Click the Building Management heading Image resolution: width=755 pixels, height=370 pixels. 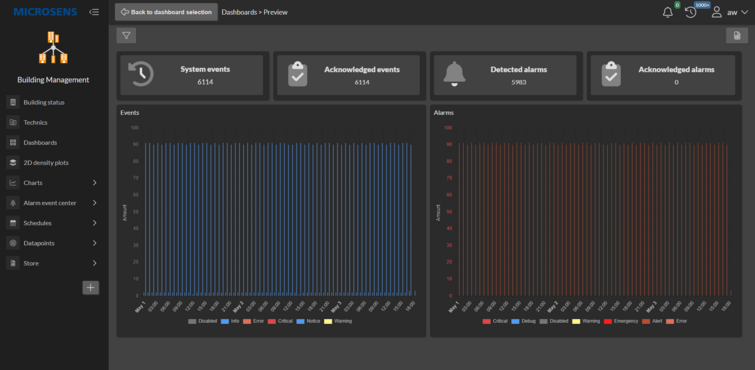[x=53, y=80]
